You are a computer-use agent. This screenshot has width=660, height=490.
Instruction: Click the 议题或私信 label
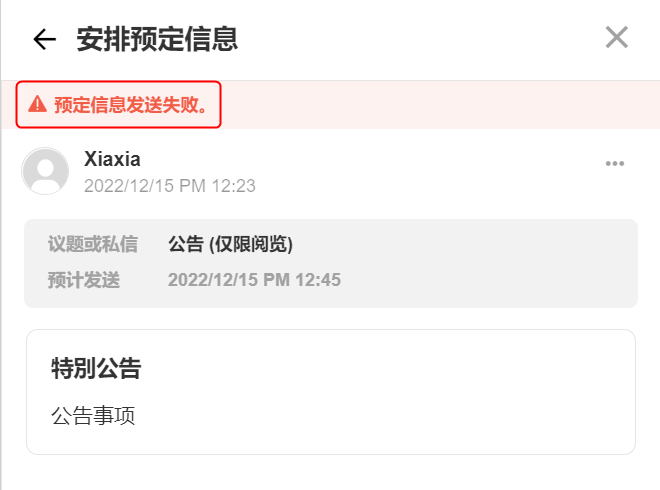tap(93, 245)
